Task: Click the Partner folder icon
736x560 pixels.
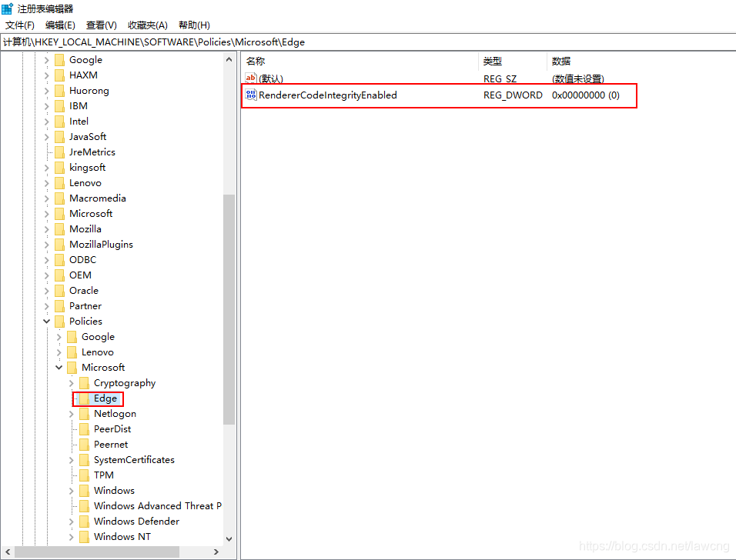Action: tap(59, 306)
